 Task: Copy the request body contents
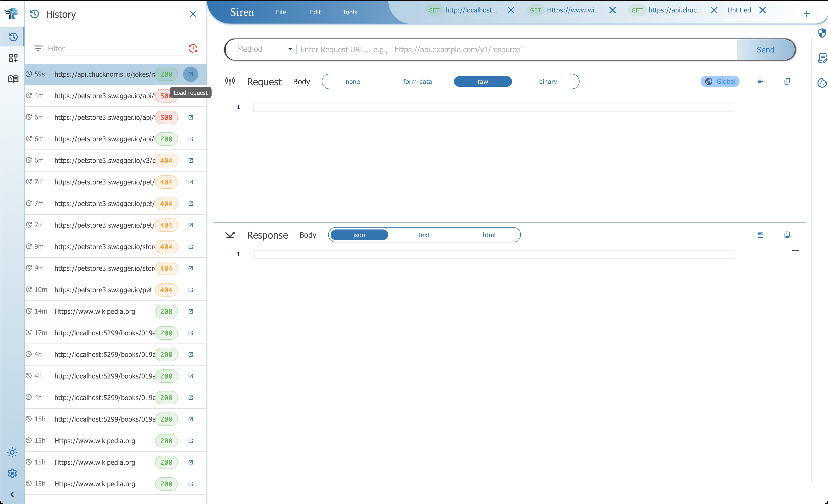tap(787, 82)
